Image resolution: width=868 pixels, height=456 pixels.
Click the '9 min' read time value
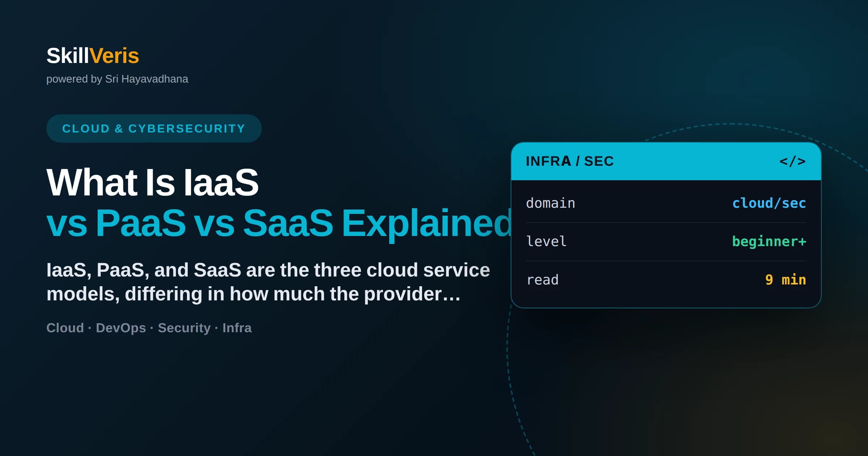[786, 280]
